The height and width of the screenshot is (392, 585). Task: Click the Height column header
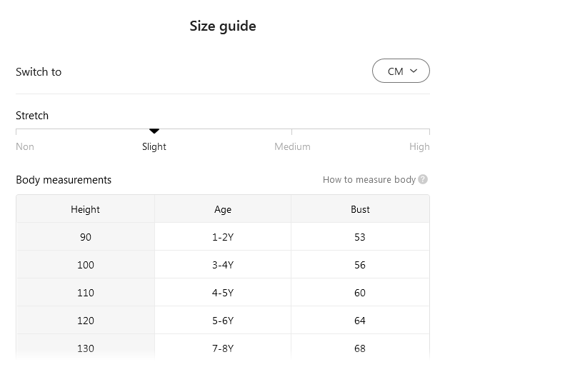(x=85, y=209)
